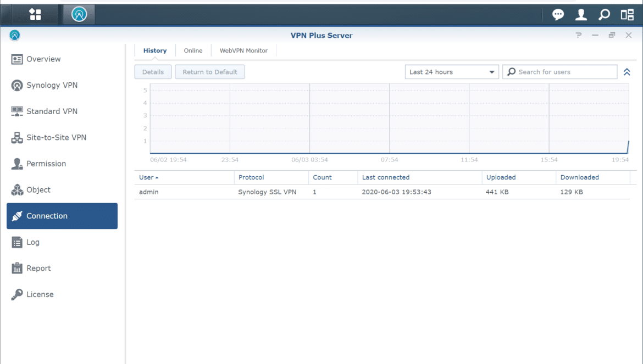Click magnifier icon in user search box
The image size is (643, 364).
point(511,72)
